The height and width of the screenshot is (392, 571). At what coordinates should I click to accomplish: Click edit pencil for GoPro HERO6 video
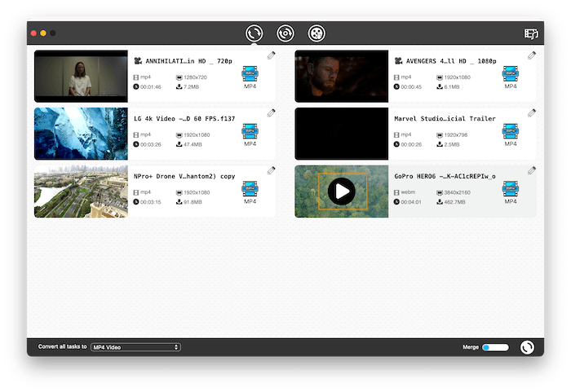[x=531, y=170]
